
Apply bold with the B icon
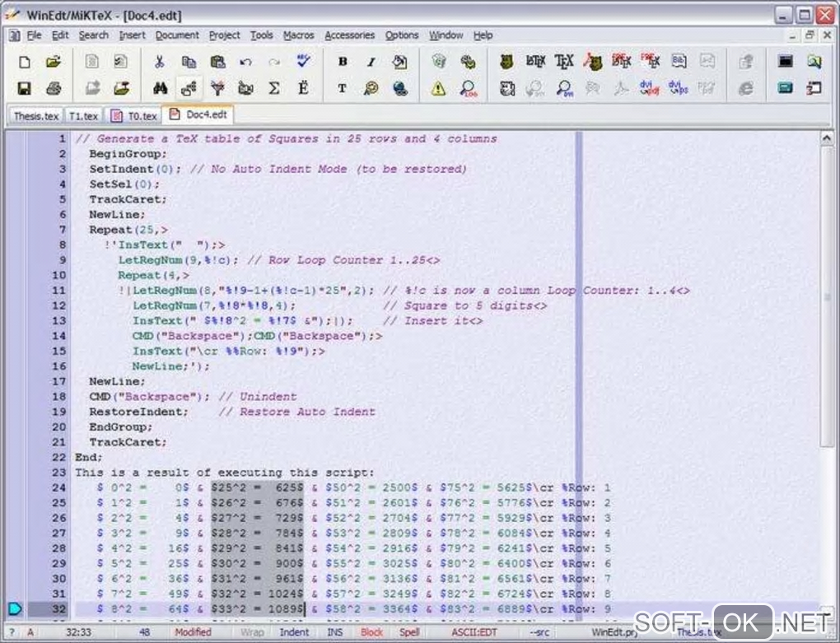coord(343,62)
